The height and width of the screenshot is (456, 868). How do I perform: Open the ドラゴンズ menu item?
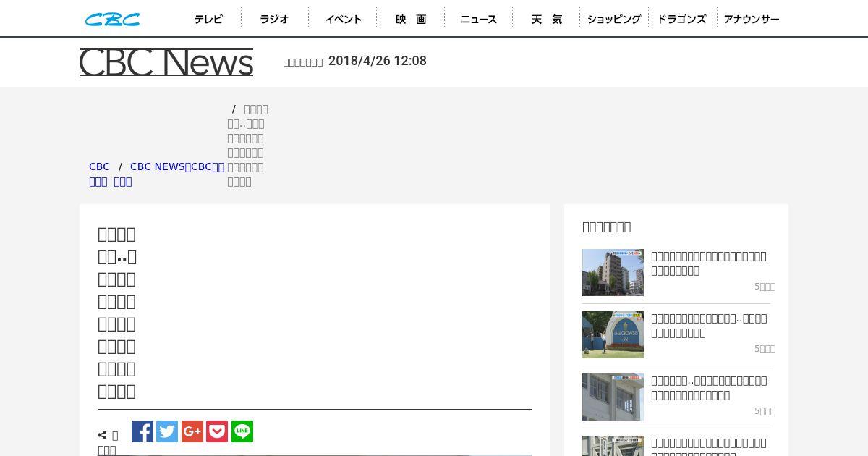click(x=681, y=20)
